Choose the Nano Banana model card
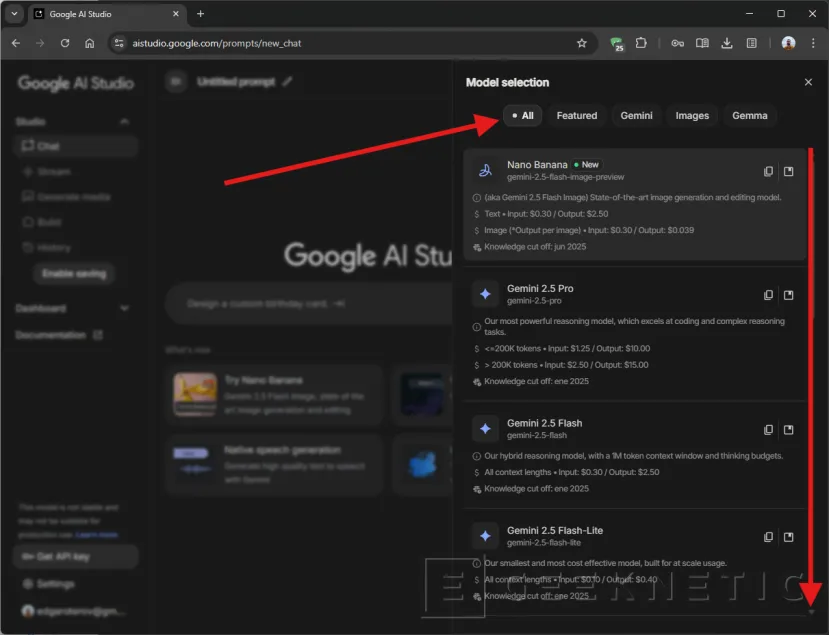The height and width of the screenshot is (635, 829). click(x=634, y=205)
